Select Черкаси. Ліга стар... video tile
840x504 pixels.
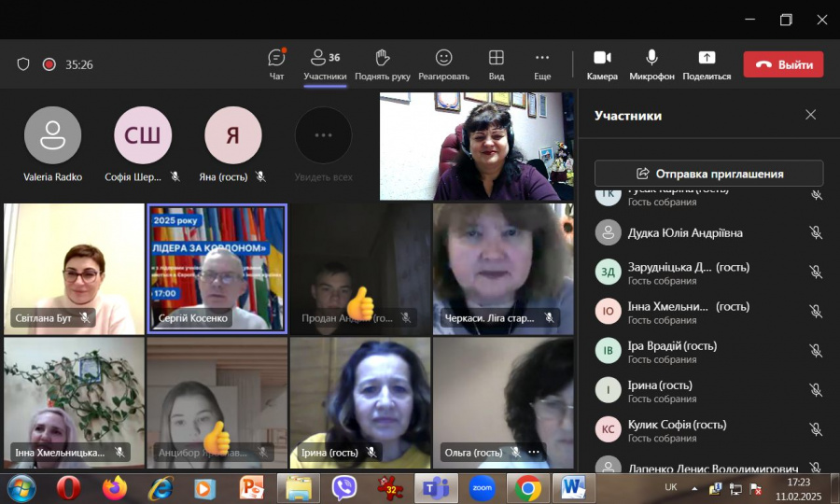[x=503, y=269]
